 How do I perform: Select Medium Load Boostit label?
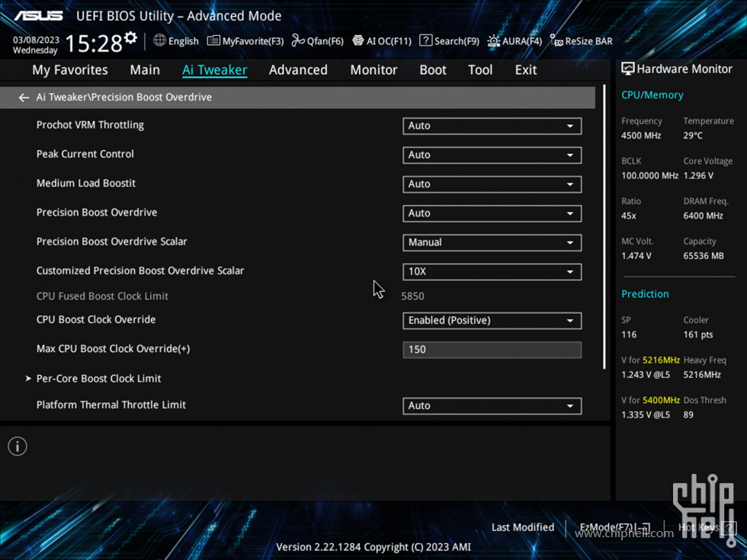tap(86, 184)
